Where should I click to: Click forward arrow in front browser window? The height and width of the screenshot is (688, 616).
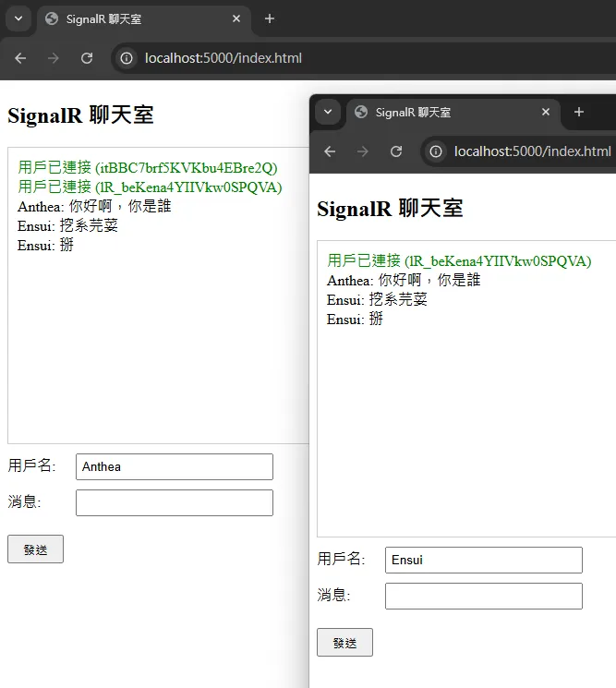pos(362,151)
